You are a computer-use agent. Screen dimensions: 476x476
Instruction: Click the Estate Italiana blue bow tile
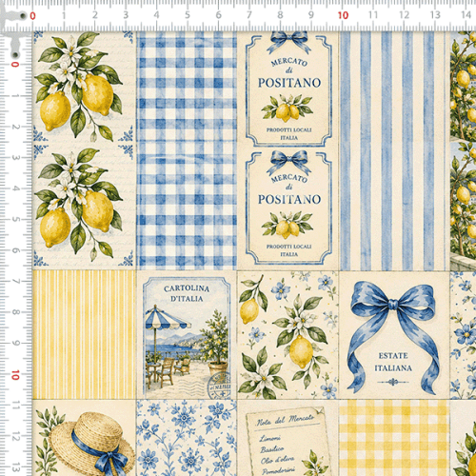(394, 335)
